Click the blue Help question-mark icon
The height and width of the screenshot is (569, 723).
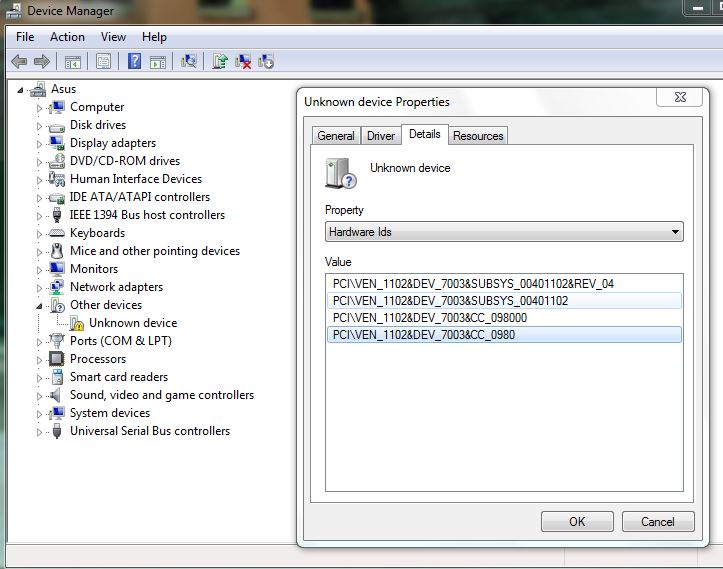[134, 61]
